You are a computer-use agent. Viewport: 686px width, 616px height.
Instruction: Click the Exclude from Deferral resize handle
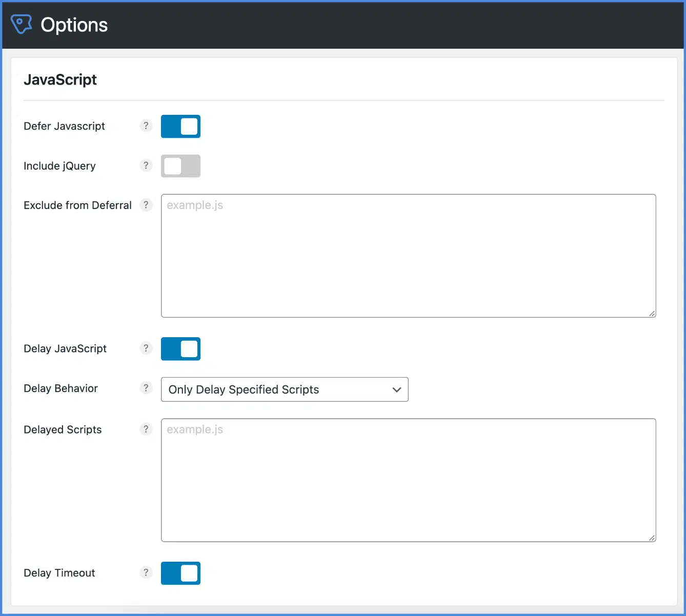coord(652,313)
